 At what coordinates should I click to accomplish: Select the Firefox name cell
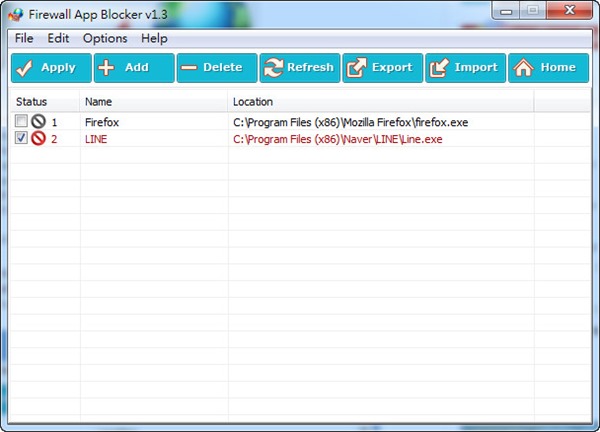(102, 122)
